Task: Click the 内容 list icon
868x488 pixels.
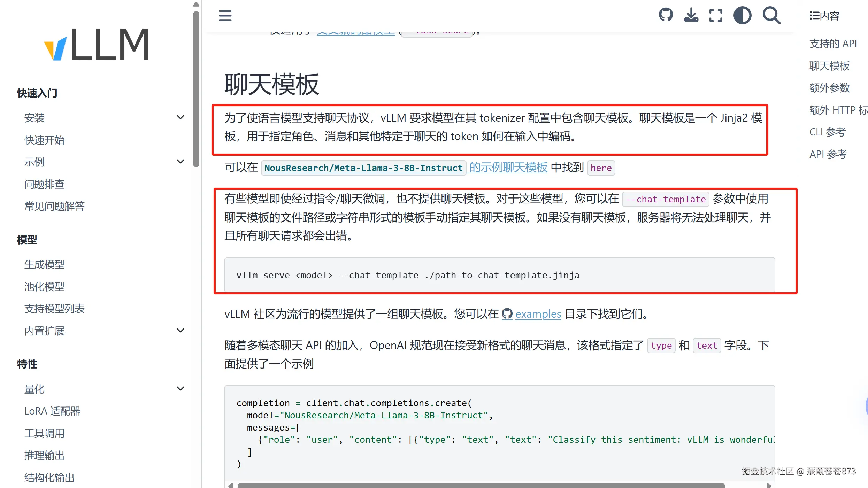Action: click(x=814, y=16)
